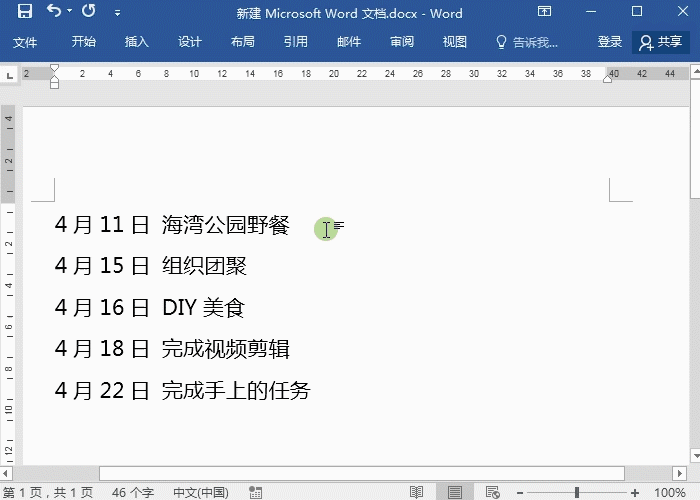Click zoom out minus button
The image size is (700, 500).
point(520,493)
